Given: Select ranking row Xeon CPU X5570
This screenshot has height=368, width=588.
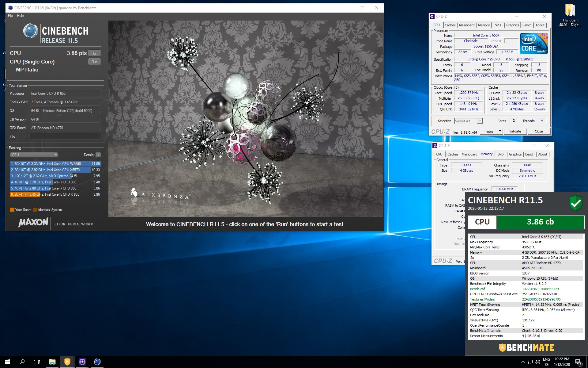Looking at the screenshot, I should (x=55, y=170).
